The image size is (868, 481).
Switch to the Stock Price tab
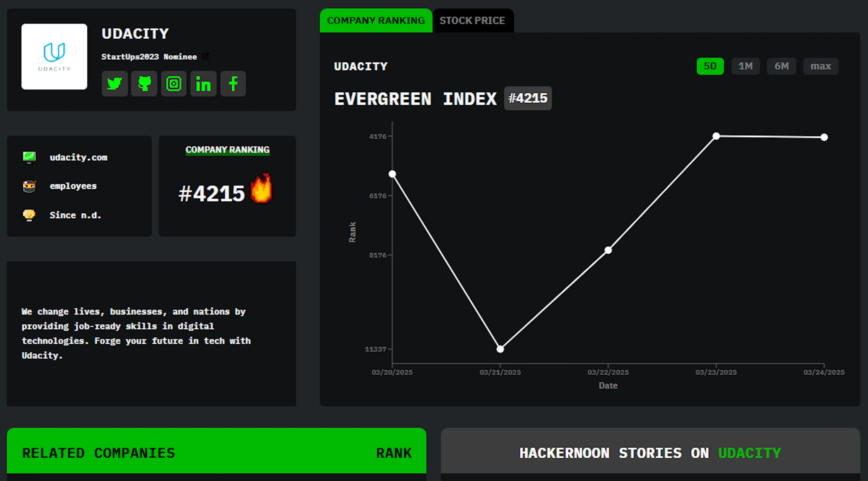point(472,21)
